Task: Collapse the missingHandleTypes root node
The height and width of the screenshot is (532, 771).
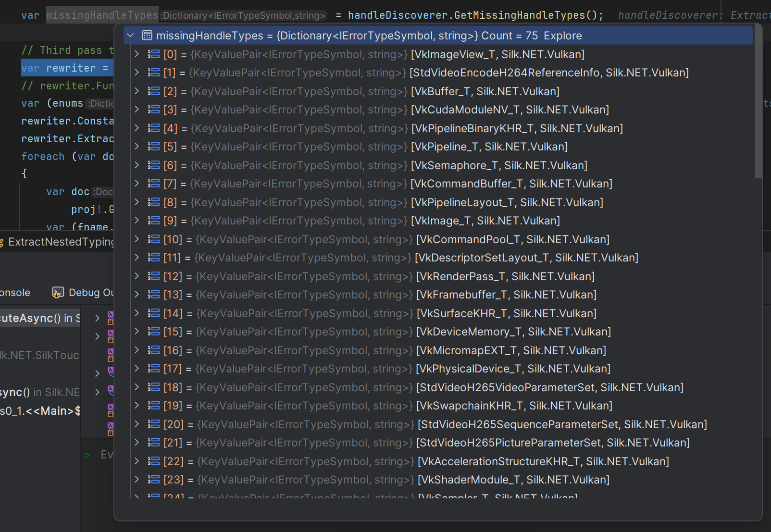Action: (130, 36)
